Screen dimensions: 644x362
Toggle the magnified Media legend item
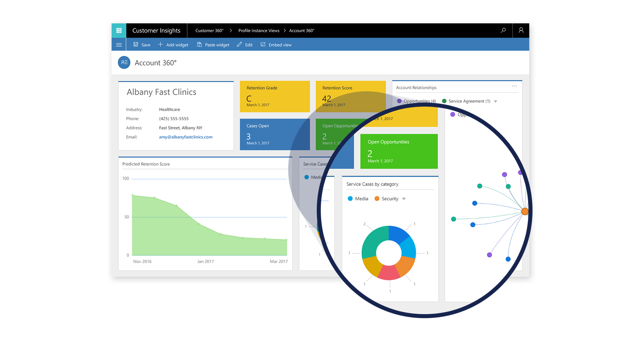358,199
